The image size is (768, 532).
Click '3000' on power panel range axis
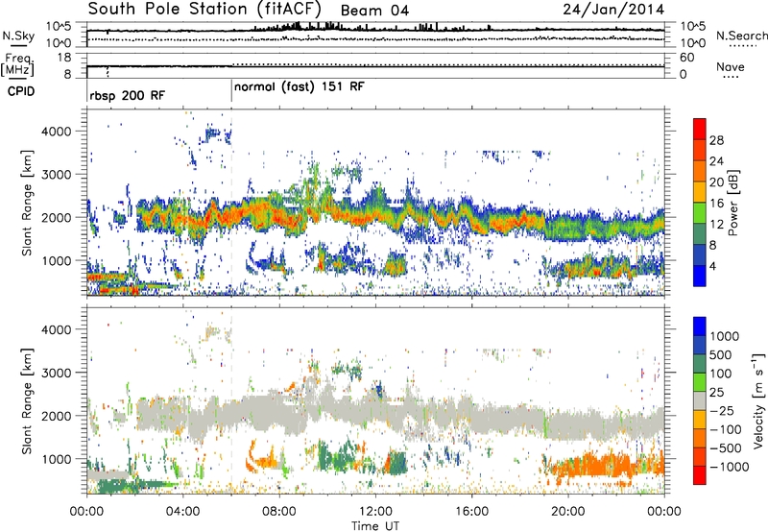[57, 175]
